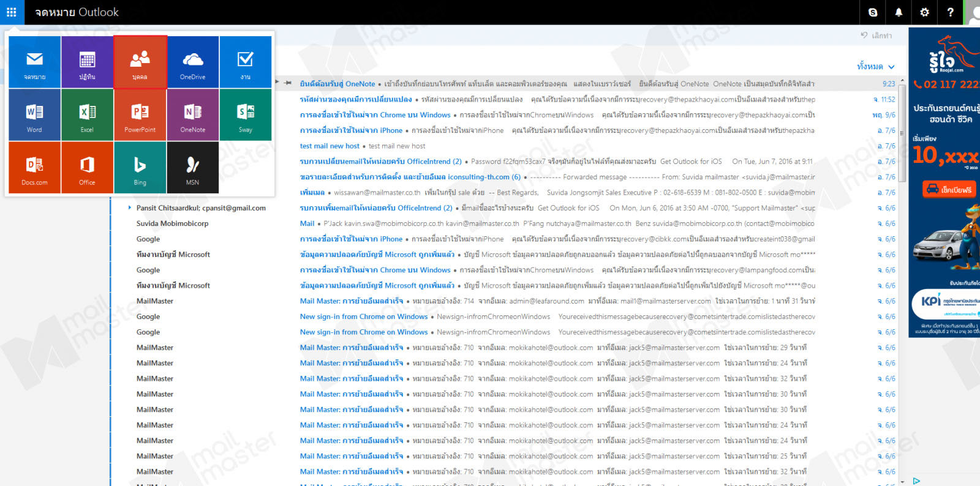Launch the PowerPoint tile
This screenshot has width=980, height=486.
140,114
